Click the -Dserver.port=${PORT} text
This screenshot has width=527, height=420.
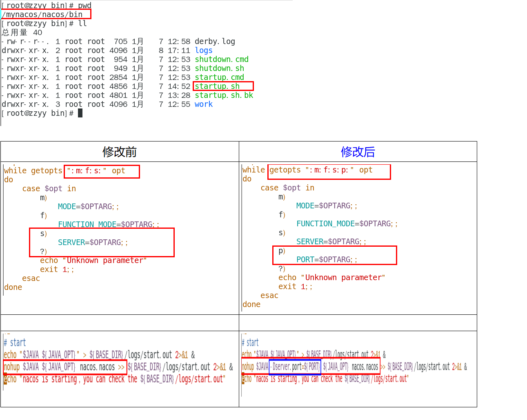point(295,367)
